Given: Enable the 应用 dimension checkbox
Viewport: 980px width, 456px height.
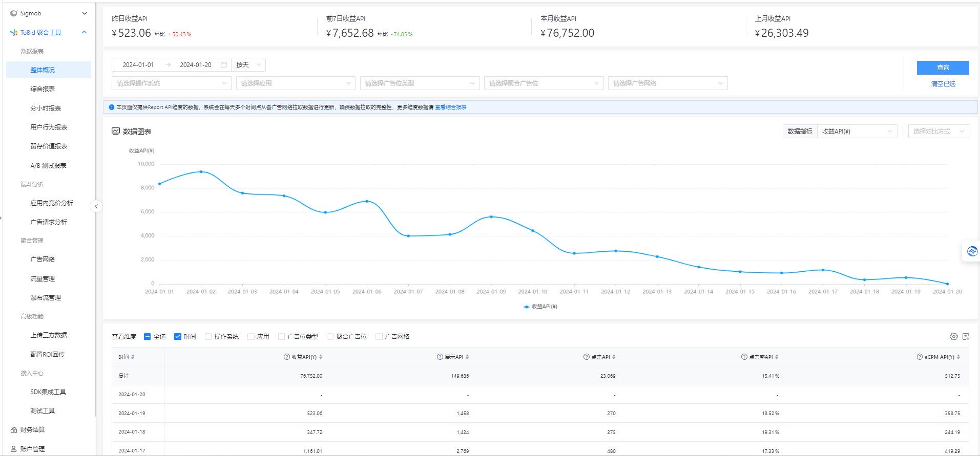Looking at the screenshot, I should click(251, 337).
